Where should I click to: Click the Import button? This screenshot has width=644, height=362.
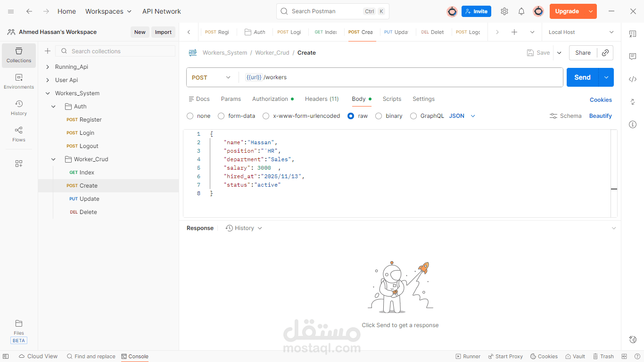[x=163, y=32]
